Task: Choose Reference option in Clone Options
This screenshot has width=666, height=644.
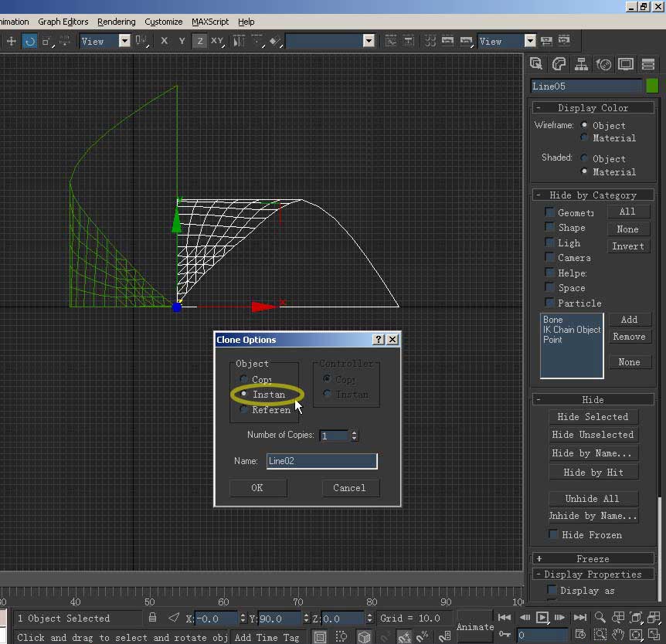Action: tap(244, 410)
